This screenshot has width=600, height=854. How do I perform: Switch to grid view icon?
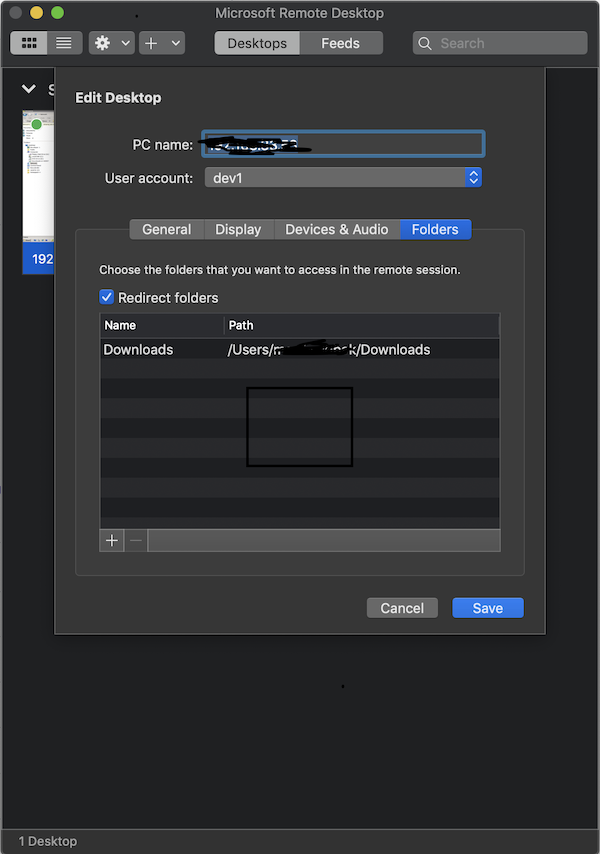pyautogui.click(x=28, y=43)
